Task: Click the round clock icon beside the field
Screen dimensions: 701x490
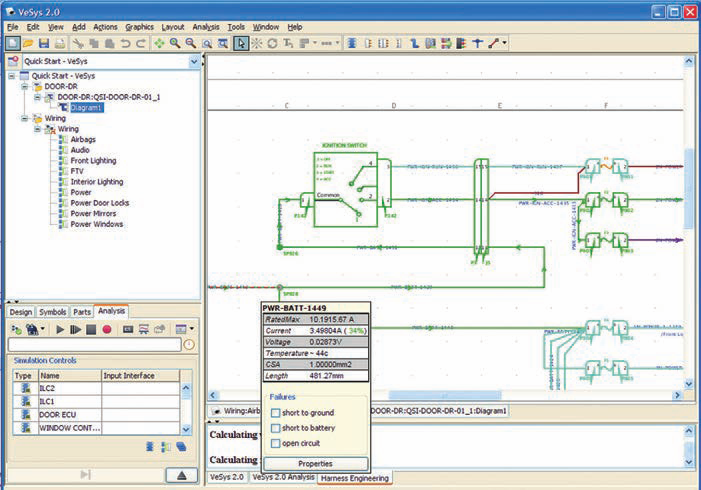Action: 190,344
